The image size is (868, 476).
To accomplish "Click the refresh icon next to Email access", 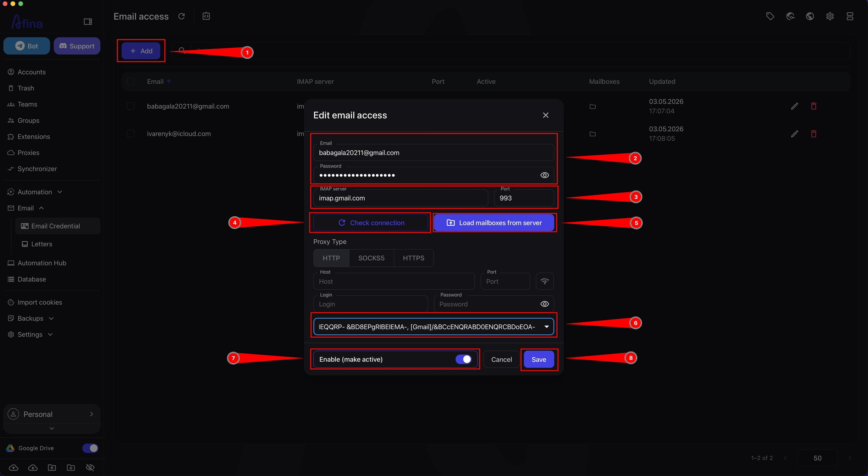I will point(181,16).
